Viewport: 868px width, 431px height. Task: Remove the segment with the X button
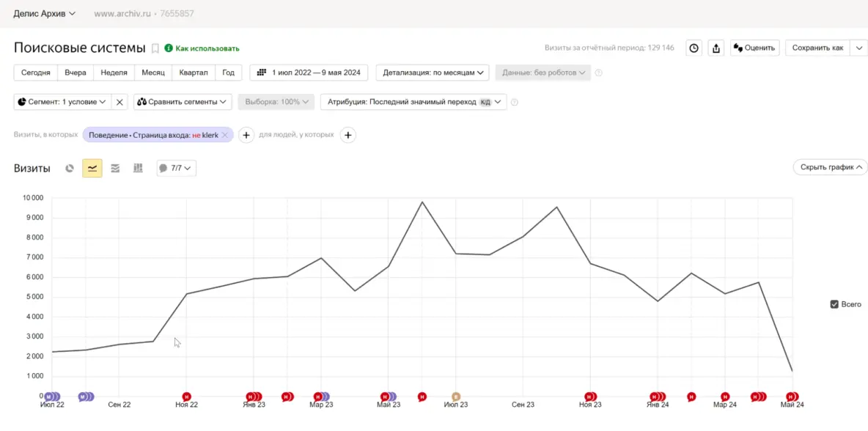pyautogui.click(x=121, y=102)
